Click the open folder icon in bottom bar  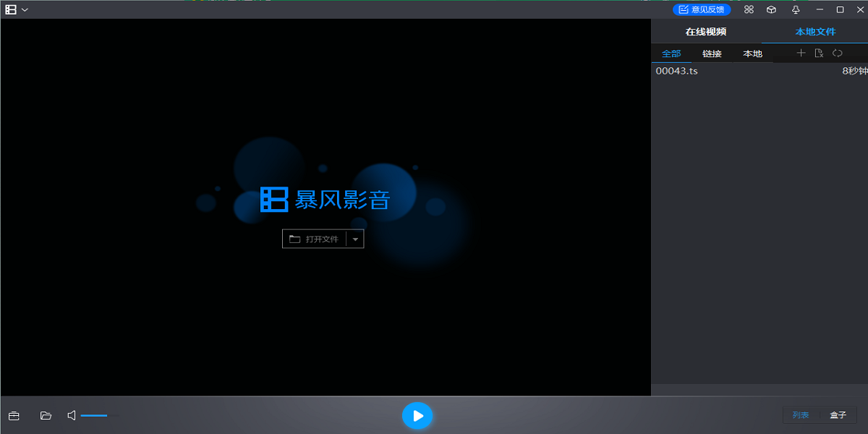click(x=46, y=415)
